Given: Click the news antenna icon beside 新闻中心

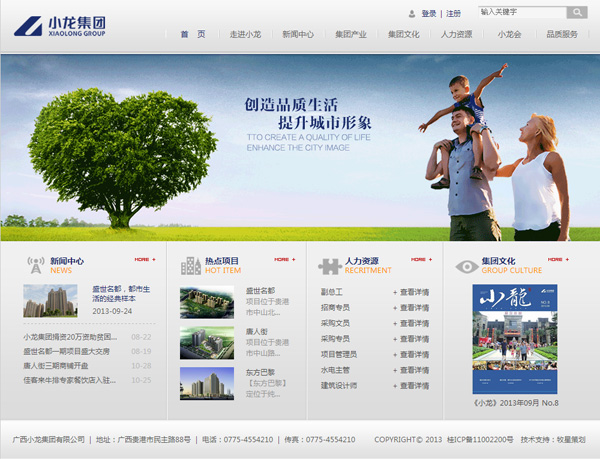Looking at the screenshot, I should [x=36, y=265].
